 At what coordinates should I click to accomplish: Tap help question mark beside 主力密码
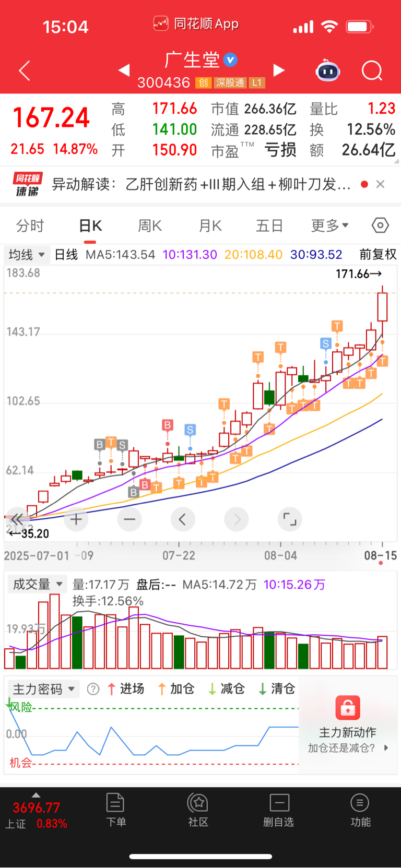(93, 689)
